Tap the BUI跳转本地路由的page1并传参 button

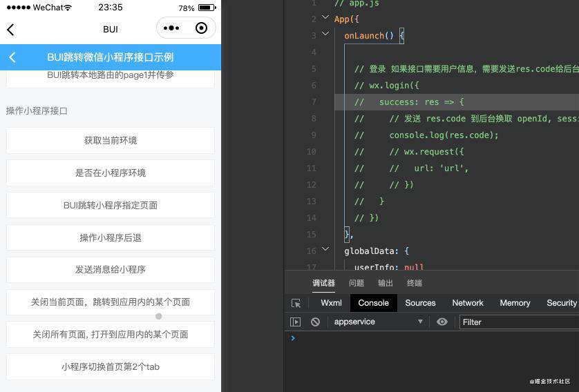111,78
